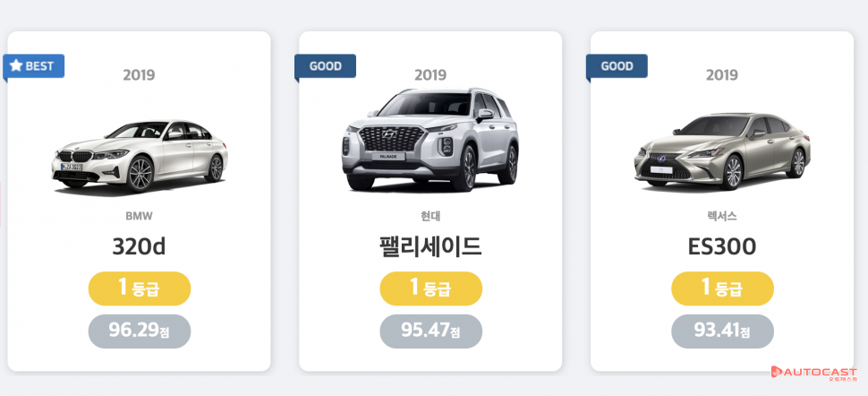Click the 95.47점 score pill

(x=430, y=331)
